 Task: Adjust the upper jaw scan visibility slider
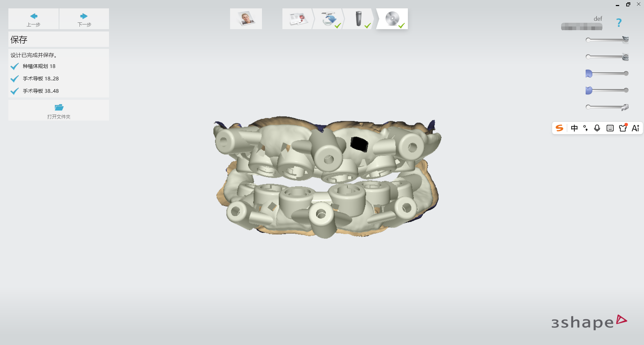click(606, 40)
